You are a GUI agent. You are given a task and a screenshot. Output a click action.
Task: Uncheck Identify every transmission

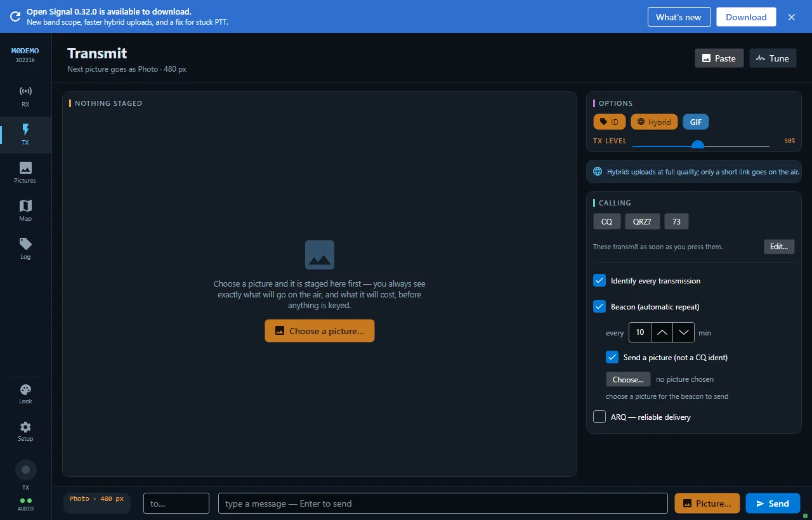click(x=599, y=280)
